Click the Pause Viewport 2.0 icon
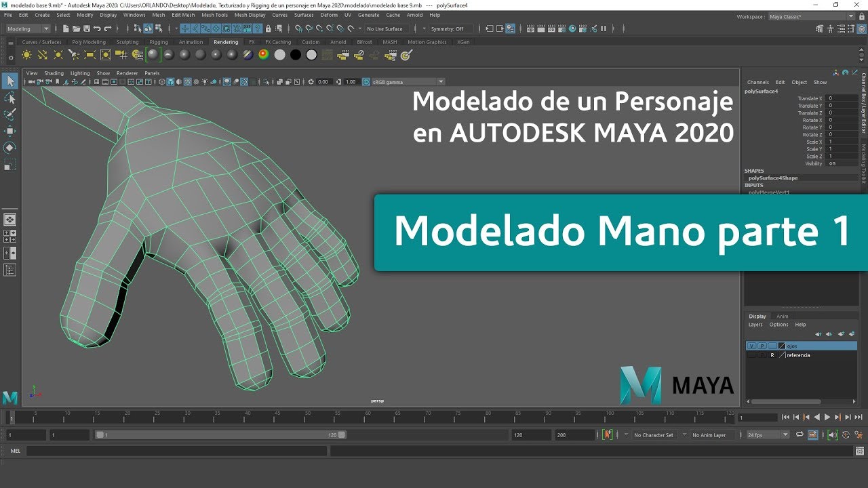Screen dimensions: 868x488 (604, 28)
